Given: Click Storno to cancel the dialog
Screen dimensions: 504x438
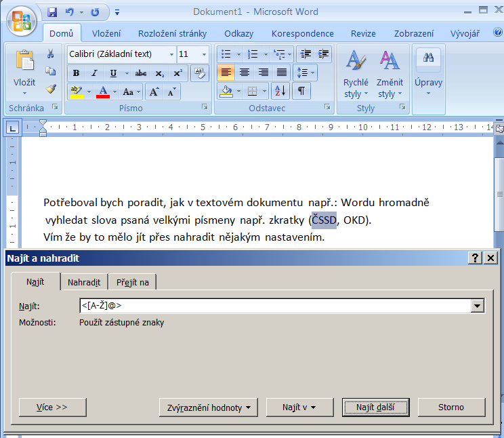Looking at the screenshot, I should (x=451, y=407).
